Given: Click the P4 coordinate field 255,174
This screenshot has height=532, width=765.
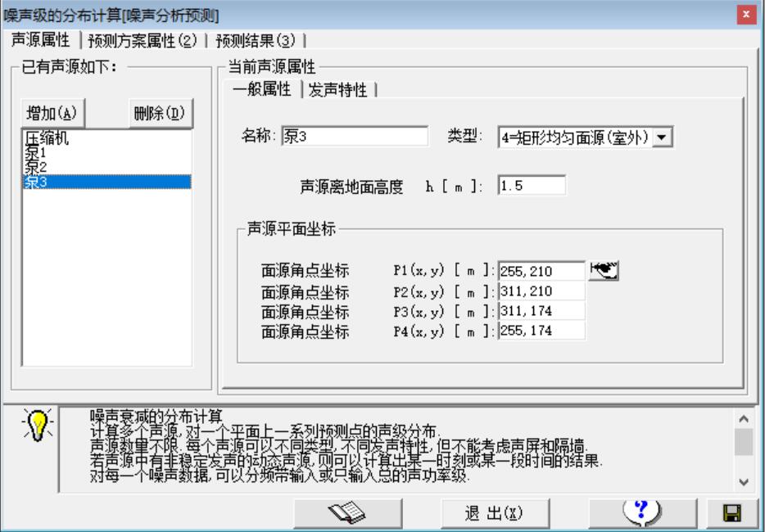Looking at the screenshot, I should coord(541,331).
